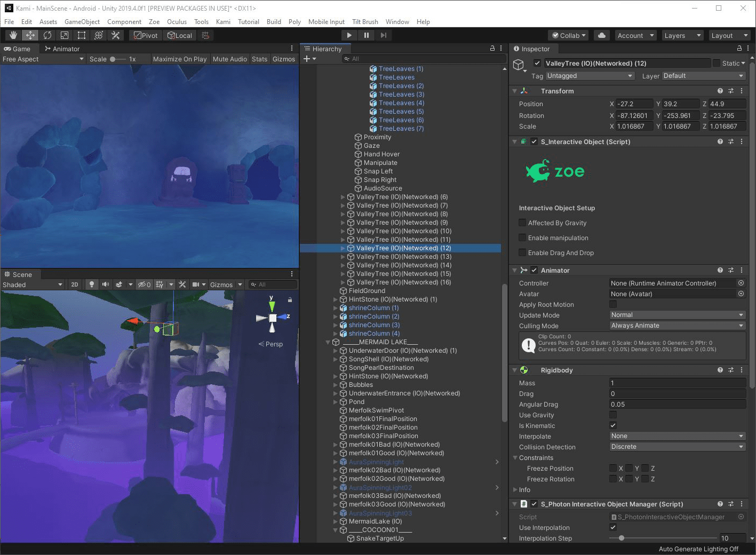The height and width of the screenshot is (555, 756).
Task: Toggle scene lighting lightbulb icon
Action: (x=92, y=284)
